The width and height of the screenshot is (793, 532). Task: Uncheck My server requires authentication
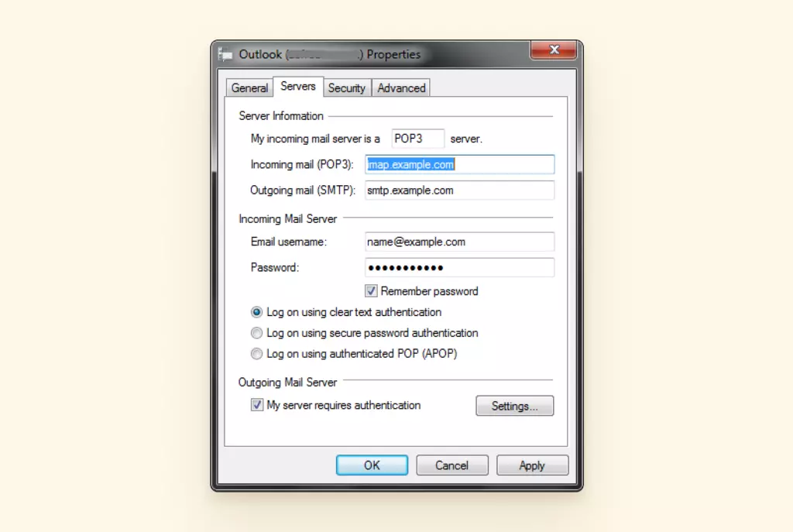tap(257, 405)
